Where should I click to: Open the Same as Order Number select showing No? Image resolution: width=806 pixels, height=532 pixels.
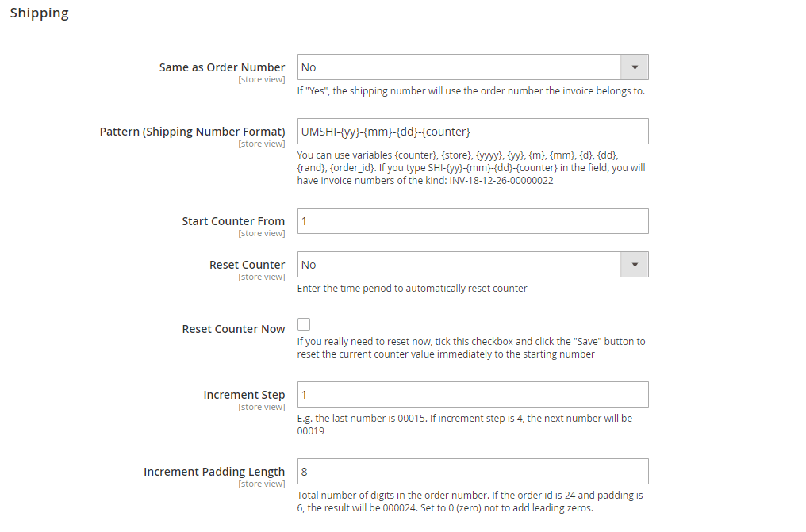pyautogui.click(x=472, y=67)
